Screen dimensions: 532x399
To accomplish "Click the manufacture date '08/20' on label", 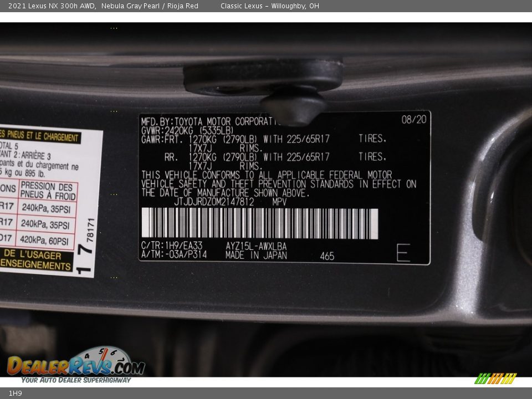I will [414, 120].
